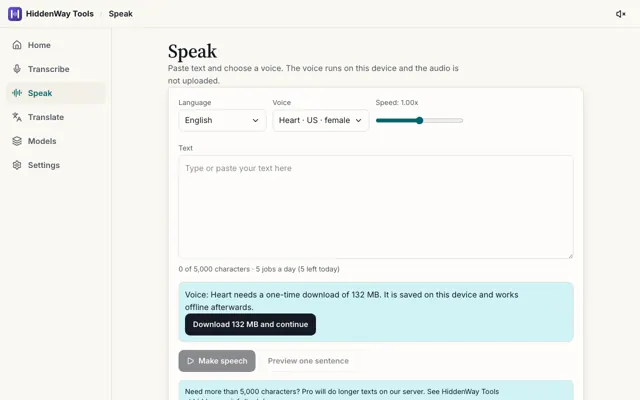Click the Speed slider handle

[419, 120]
